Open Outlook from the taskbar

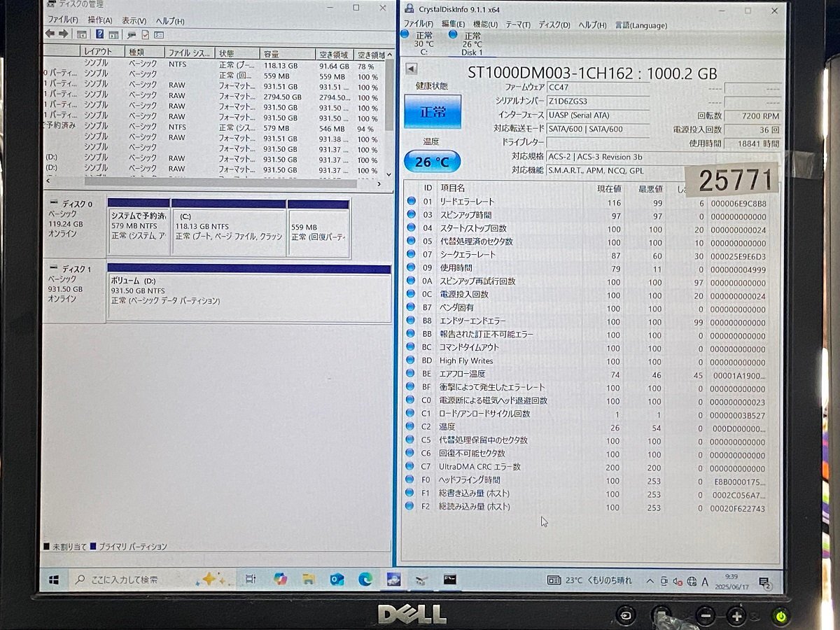337,579
